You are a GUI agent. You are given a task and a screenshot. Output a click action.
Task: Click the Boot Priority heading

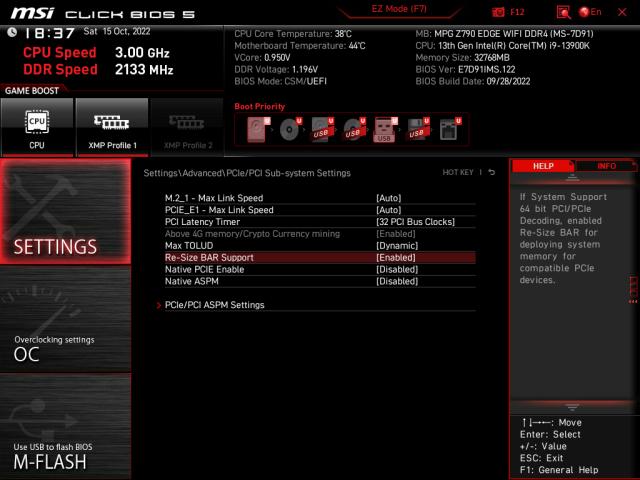point(260,107)
